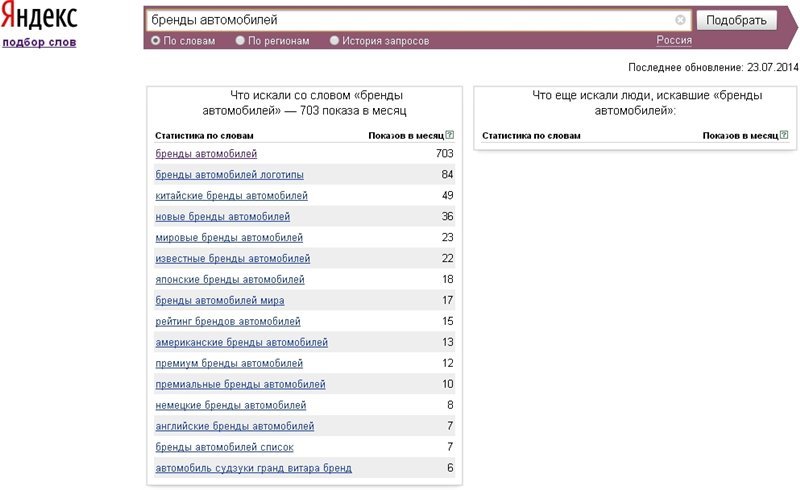Open новые бренды автомобилей query
The height and width of the screenshot is (490, 800).
pyautogui.click(x=222, y=216)
